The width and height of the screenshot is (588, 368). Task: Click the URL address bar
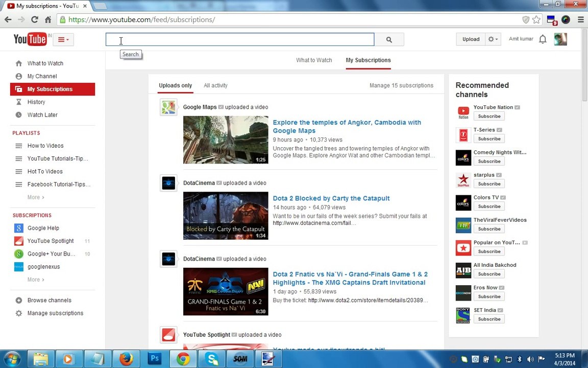[292, 19]
